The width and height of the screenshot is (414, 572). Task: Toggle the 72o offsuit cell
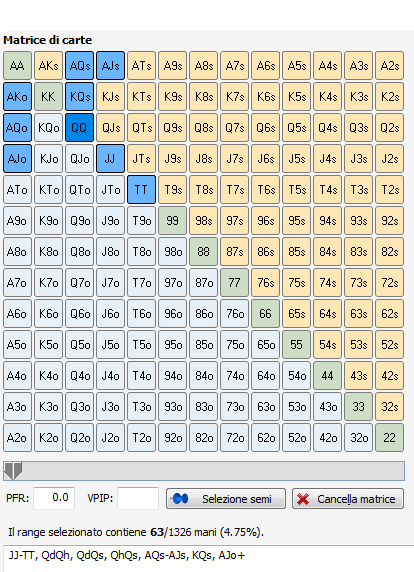[235, 438]
